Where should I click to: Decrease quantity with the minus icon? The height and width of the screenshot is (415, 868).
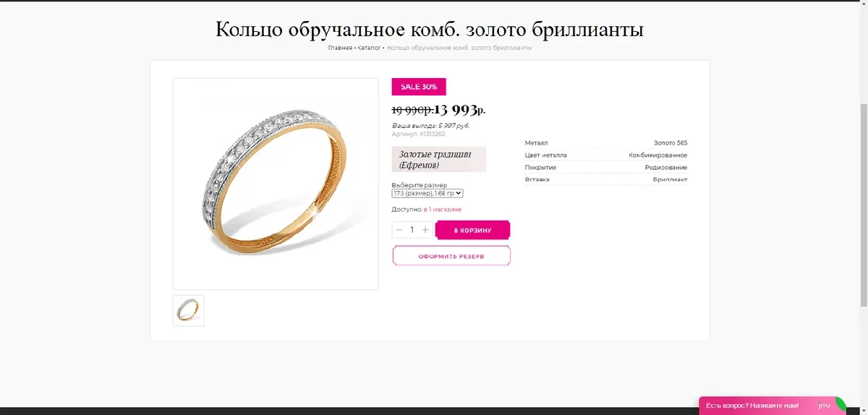(399, 230)
